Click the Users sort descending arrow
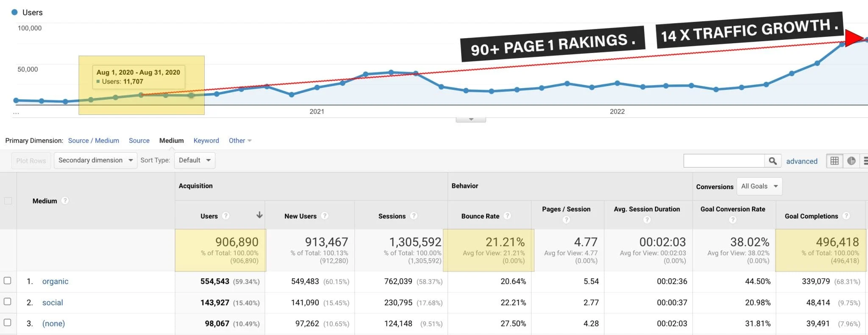The width and height of the screenshot is (868, 335). tap(259, 215)
